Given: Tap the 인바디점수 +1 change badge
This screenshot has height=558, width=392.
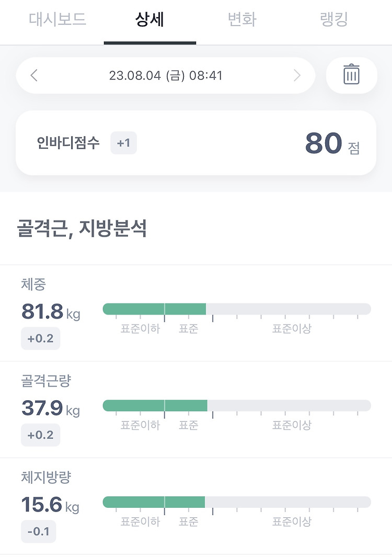Looking at the screenshot, I should (x=123, y=143).
